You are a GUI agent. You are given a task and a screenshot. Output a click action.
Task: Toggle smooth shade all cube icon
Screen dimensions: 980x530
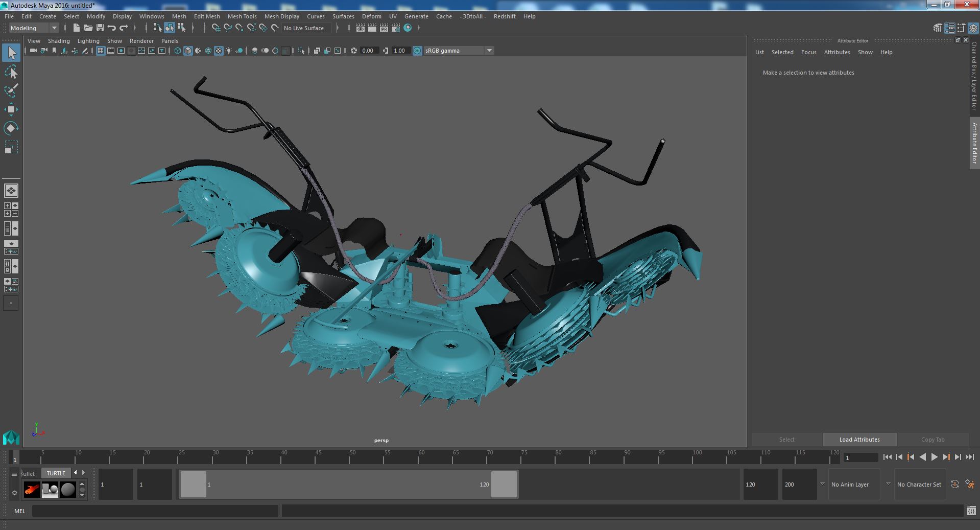[x=188, y=51]
